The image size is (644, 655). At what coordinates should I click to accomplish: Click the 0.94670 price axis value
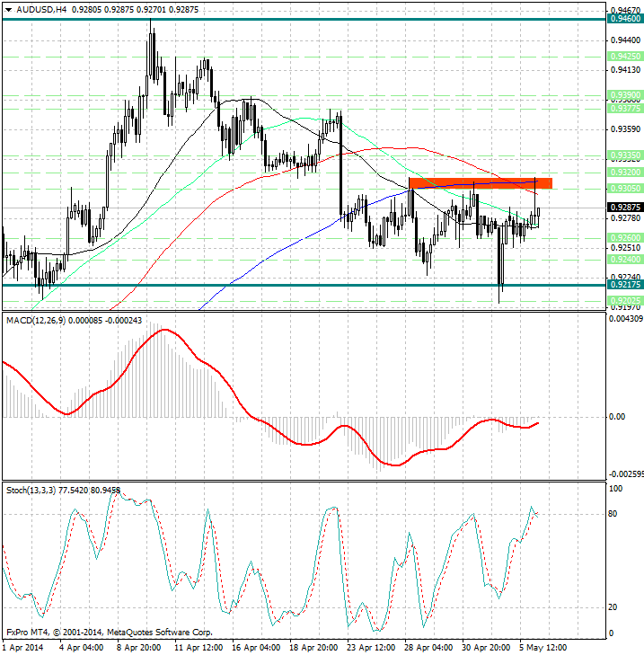(x=625, y=10)
